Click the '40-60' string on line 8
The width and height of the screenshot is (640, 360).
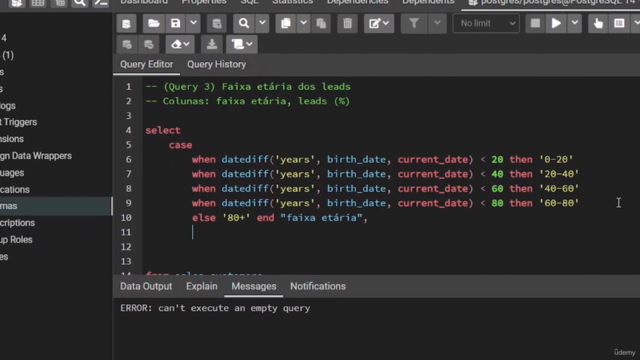coord(559,189)
